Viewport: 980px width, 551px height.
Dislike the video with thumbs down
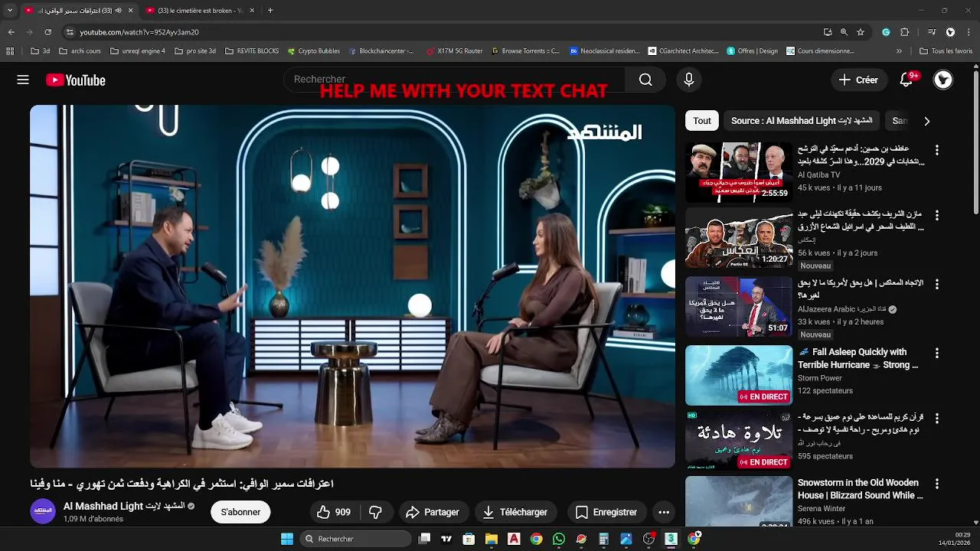pyautogui.click(x=376, y=512)
